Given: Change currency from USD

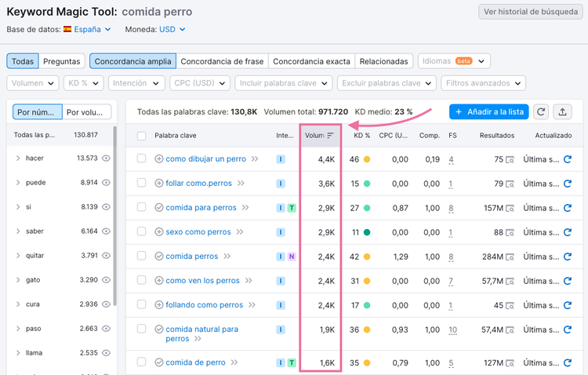Looking at the screenshot, I should (172, 29).
